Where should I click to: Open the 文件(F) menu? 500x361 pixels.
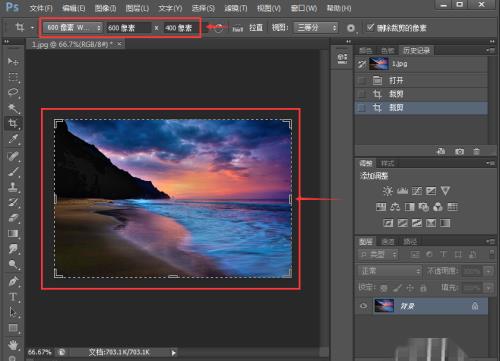tap(41, 8)
